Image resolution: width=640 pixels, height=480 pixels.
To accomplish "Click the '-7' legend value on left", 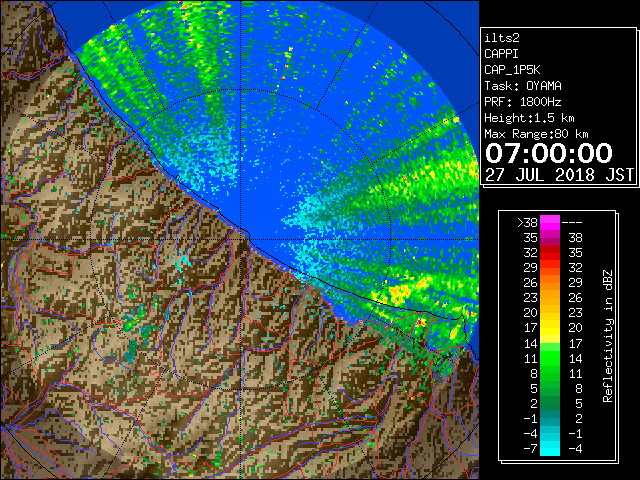I will [x=530, y=449].
